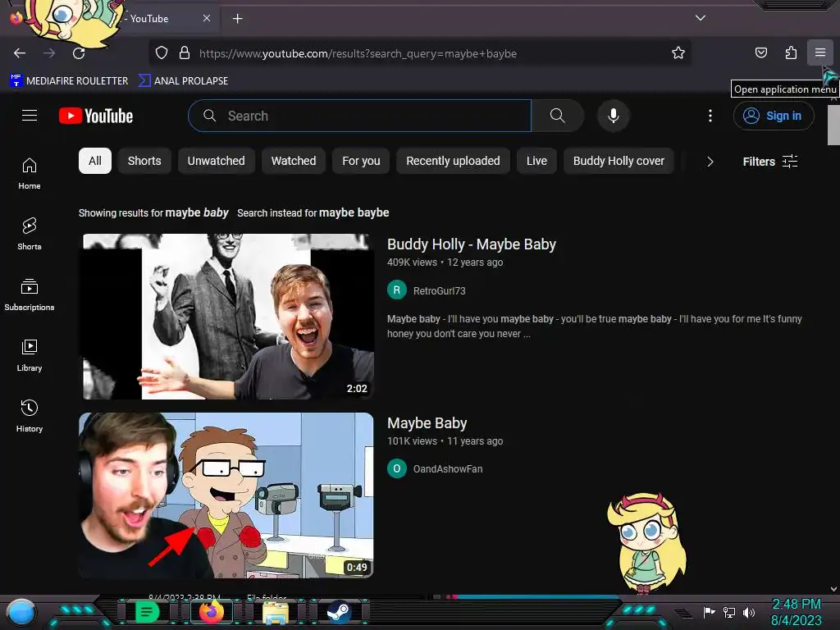Bookmark this page with the star icon

click(x=678, y=53)
